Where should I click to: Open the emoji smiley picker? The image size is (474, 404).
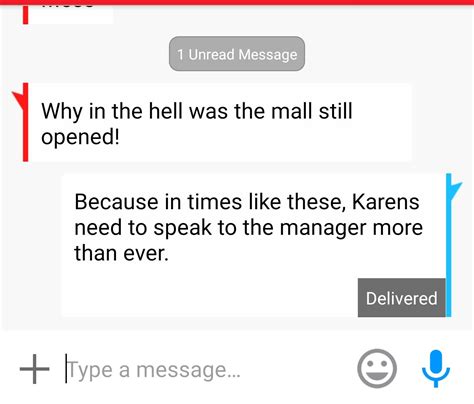(377, 369)
